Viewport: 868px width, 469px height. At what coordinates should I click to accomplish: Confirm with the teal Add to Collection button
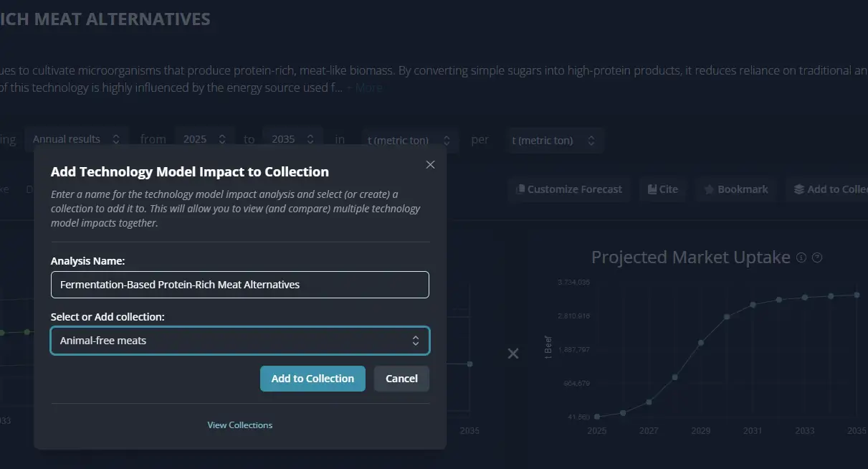pyautogui.click(x=313, y=379)
